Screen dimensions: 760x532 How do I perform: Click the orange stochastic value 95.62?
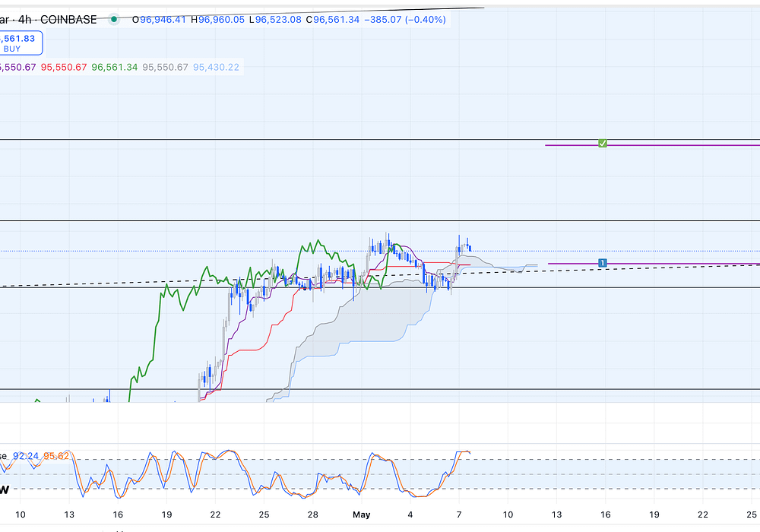(56, 456)
